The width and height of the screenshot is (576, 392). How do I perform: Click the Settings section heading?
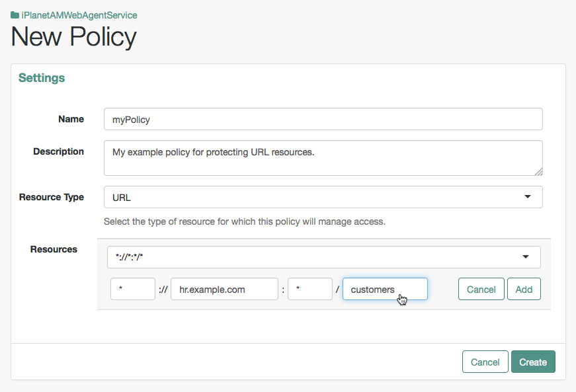point(42,78)
